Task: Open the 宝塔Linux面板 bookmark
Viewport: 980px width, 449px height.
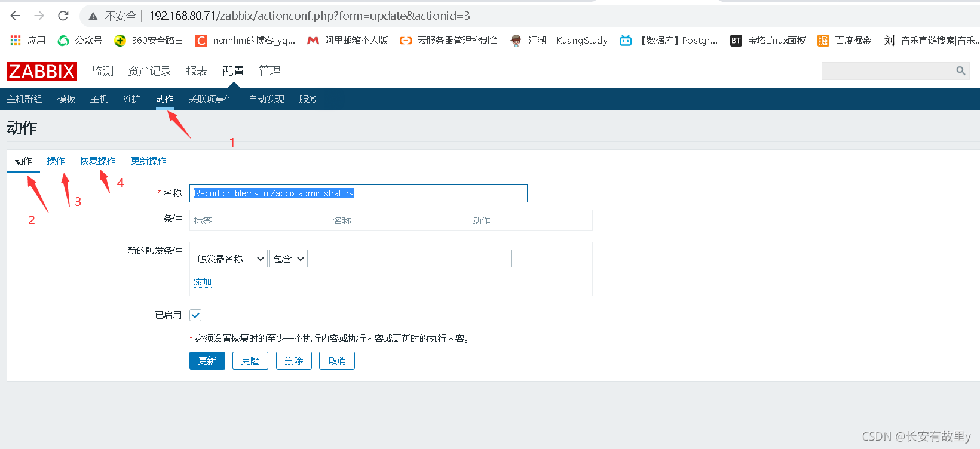Action: 768,40
